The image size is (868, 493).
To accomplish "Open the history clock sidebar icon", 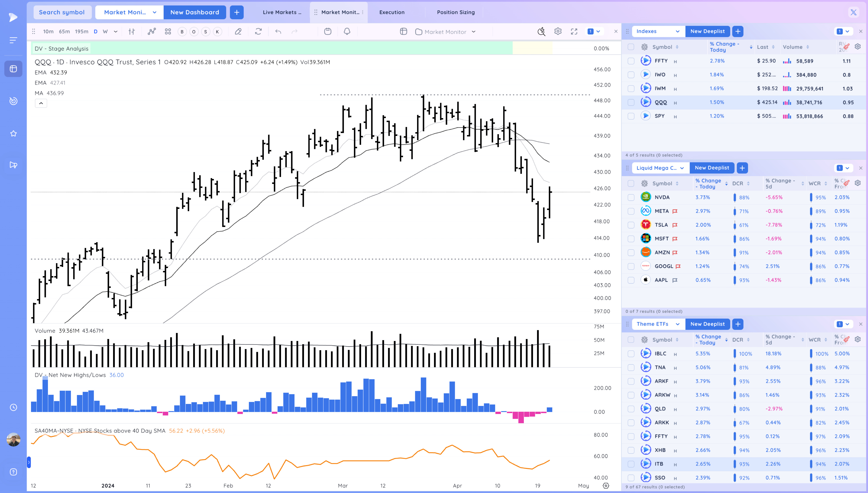I will click(13, 407).
